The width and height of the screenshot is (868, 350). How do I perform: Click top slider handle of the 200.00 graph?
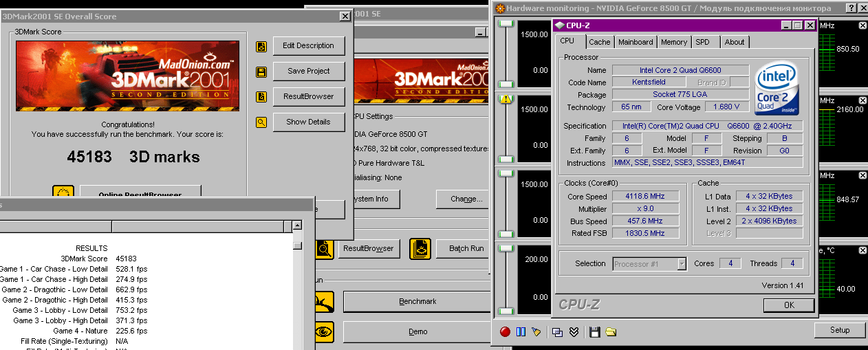point(507,248)
